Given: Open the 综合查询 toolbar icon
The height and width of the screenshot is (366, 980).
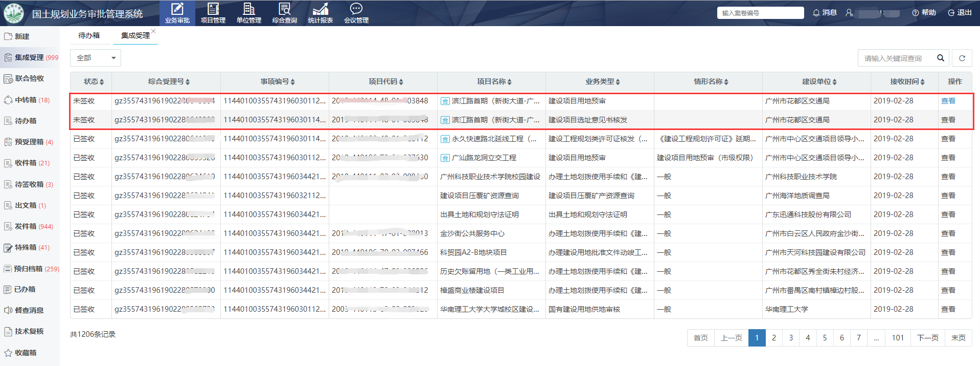Looking at the screenshot, I should click(284, 9).
